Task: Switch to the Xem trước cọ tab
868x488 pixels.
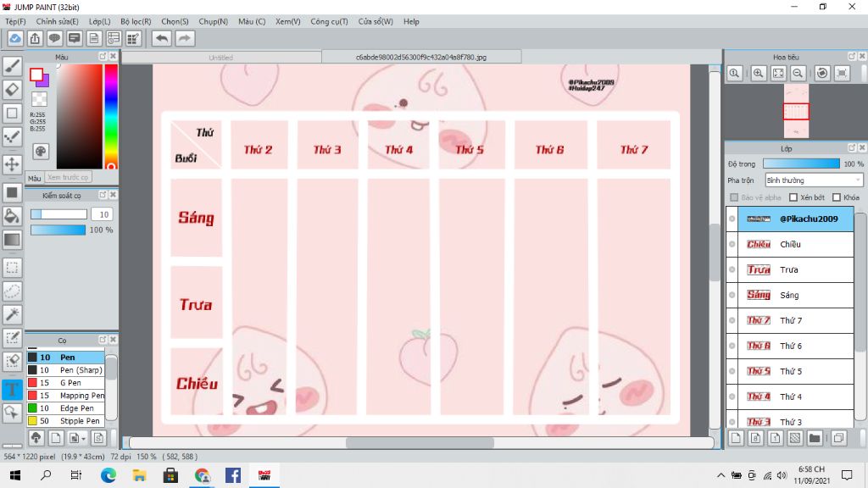Action: (68, 178)
